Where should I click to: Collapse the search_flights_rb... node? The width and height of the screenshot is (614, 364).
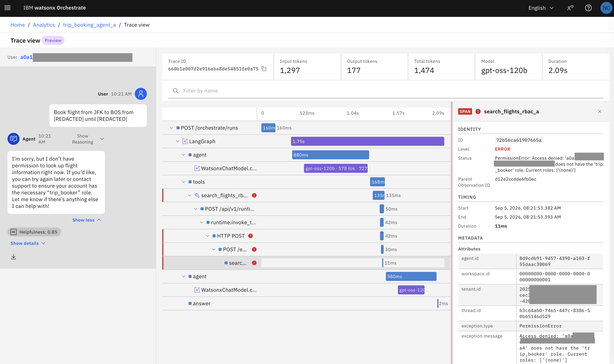(189, 195)
